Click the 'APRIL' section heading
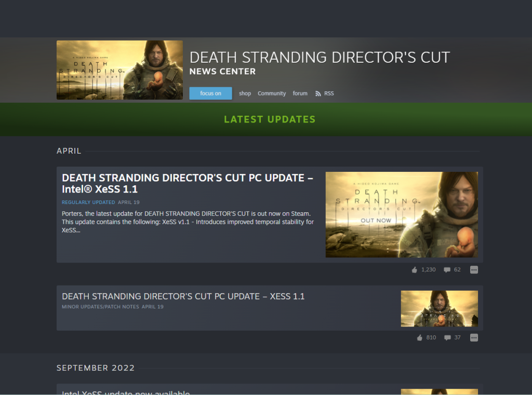The width and height of the screenshot is (532, 395). 69,151
